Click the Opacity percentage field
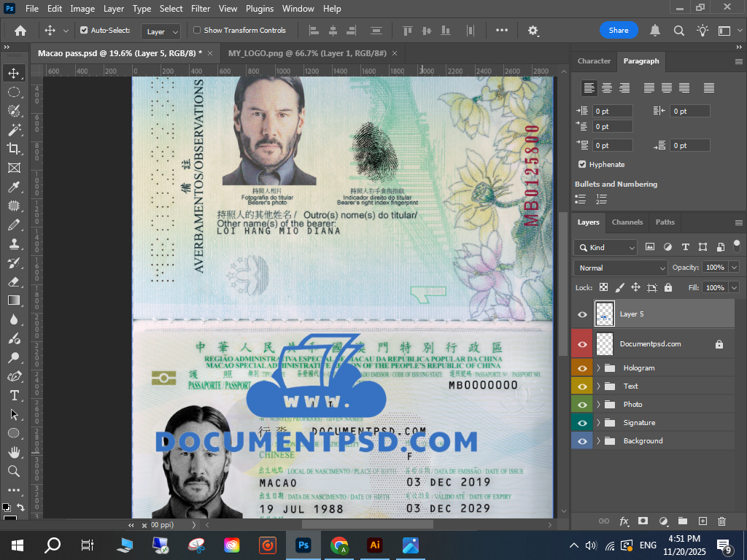This screenshot has width=747, height=560. 715,268
